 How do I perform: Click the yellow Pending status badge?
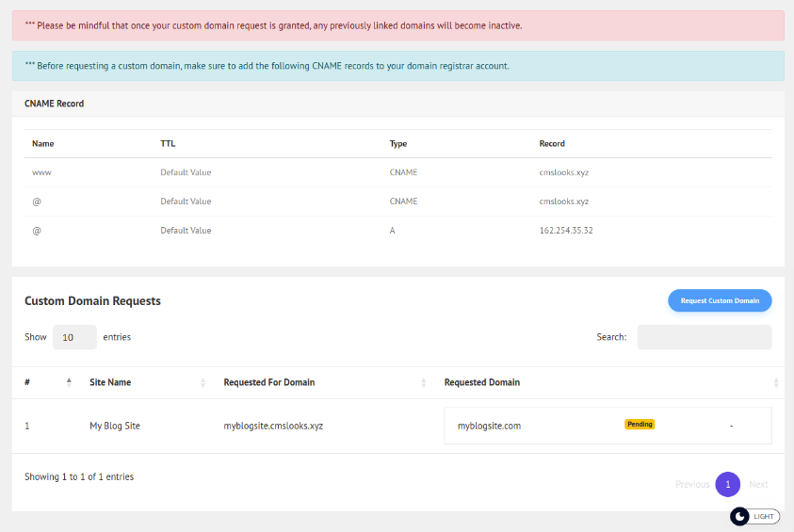(639, 425)
